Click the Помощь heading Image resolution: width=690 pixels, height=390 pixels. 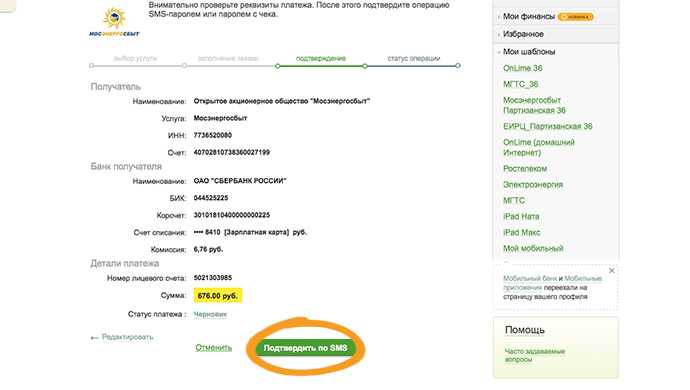click(x=525, y=330)
